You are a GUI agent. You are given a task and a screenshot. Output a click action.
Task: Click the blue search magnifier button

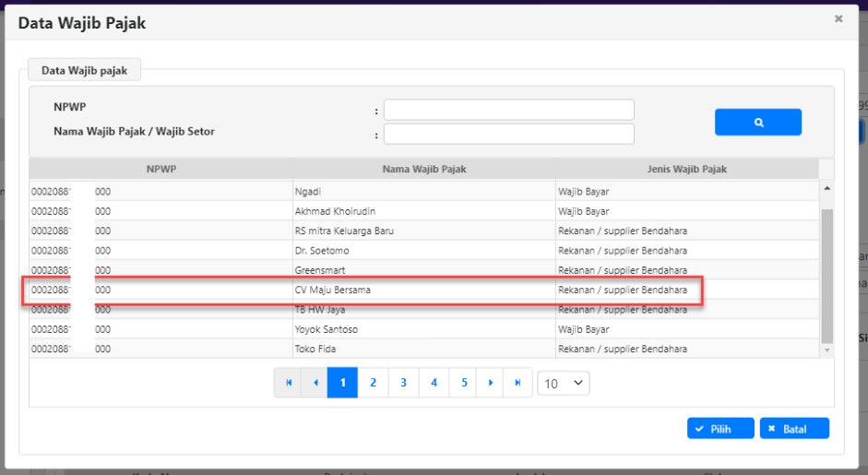(x=757, y=122)
